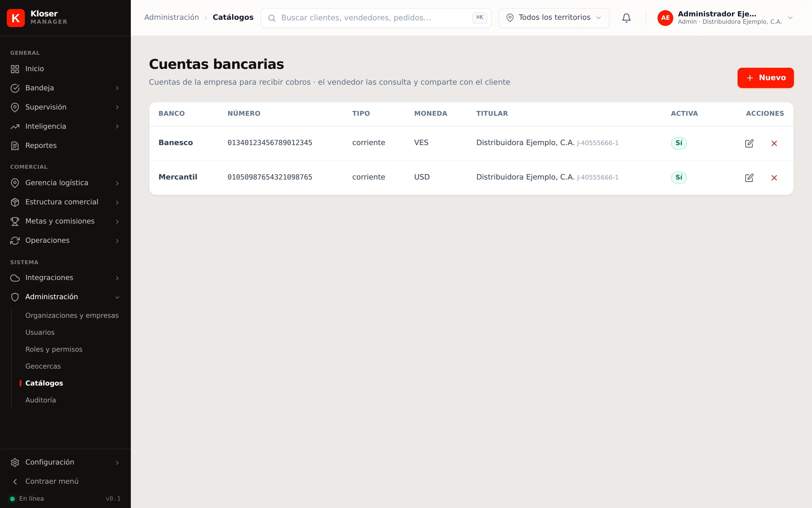Expand the Gerencia logística chevron
Image resolution: width=812 pixels, height=508 pixels.
pyautogui.click(x=117, y=183)
